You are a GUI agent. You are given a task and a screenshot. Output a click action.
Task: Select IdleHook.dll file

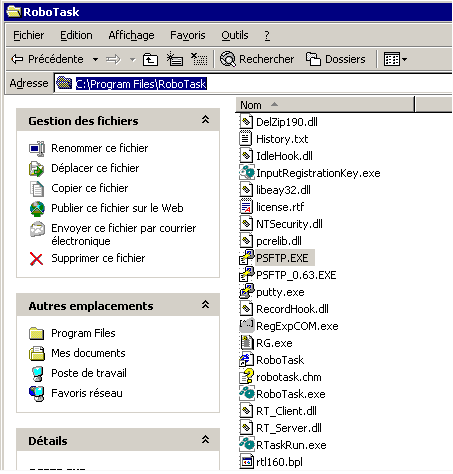284,156
